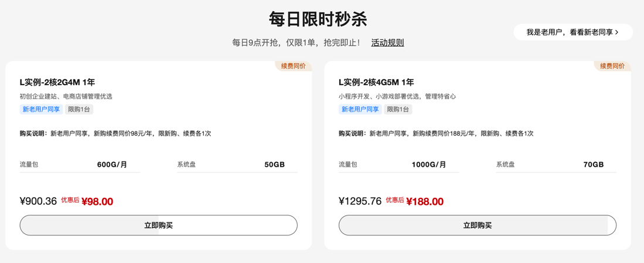Click 新老用户同享 tag on 2核2G4M card
Screen dimensions: 644x263
point(41,109)
